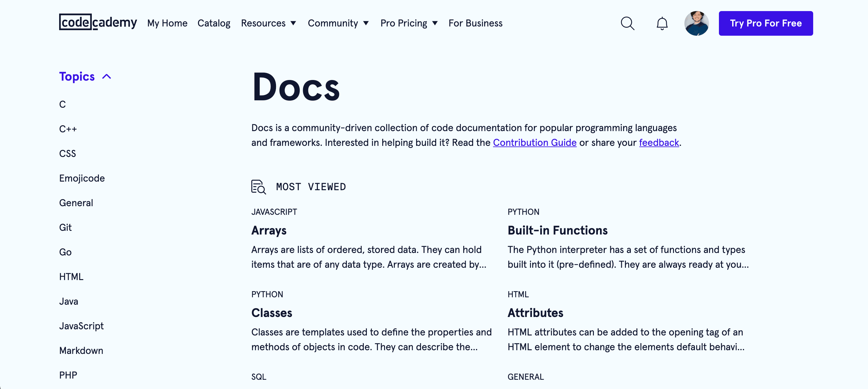Click the Most Viewed document icon
868x389 pixels.
pyautogui.click(x=258, y=187)
